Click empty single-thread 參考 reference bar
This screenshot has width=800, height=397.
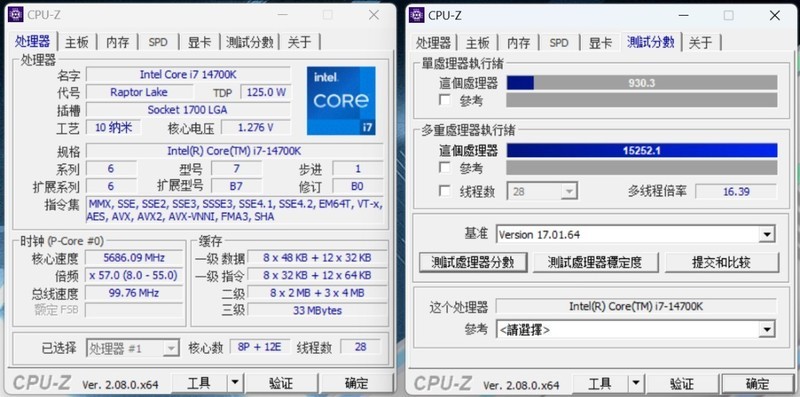(642, 100)
